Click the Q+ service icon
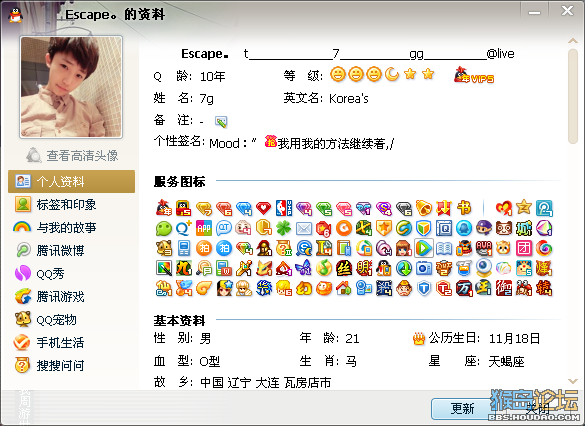 (x=184, y=228)
